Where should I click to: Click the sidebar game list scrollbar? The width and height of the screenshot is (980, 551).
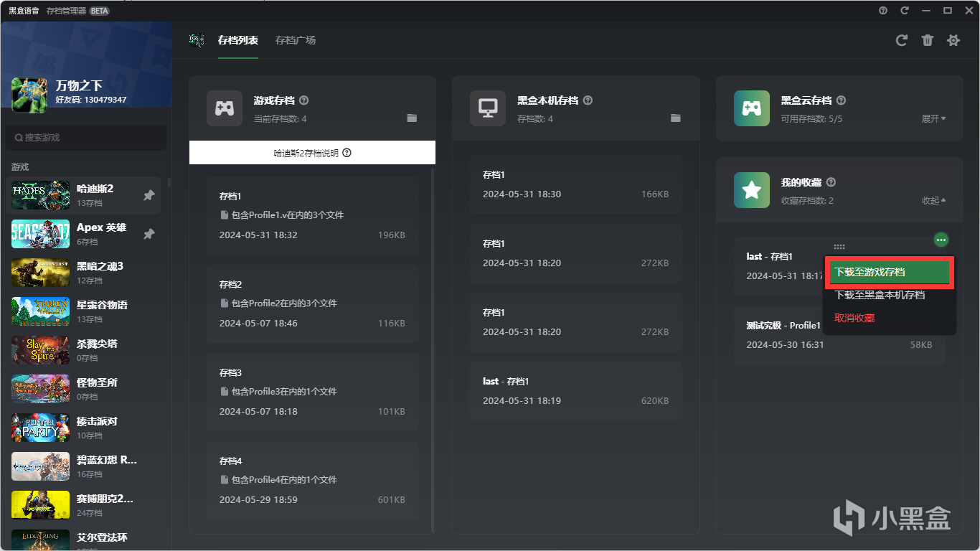pos(169,182)
